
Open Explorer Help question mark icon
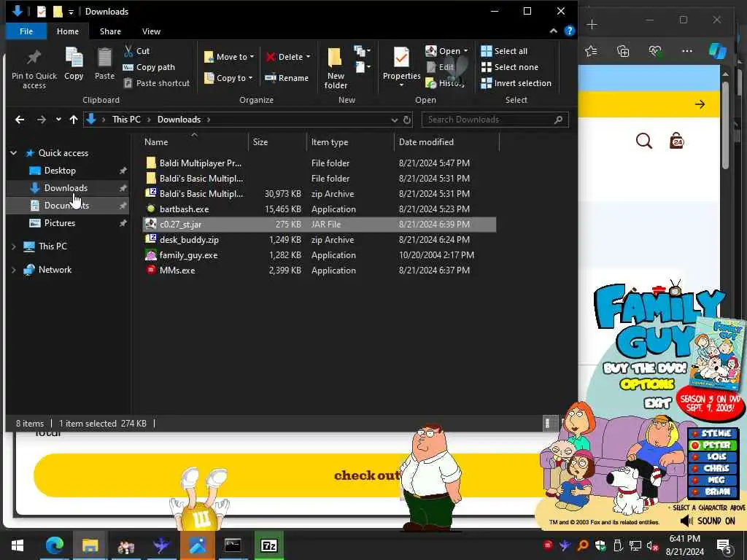click(x=569, y=31)
